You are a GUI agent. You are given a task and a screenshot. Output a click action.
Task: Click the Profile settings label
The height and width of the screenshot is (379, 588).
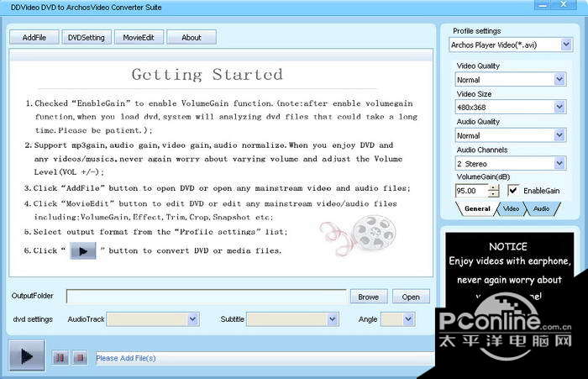pyautogui.click(x=476, y=31)
